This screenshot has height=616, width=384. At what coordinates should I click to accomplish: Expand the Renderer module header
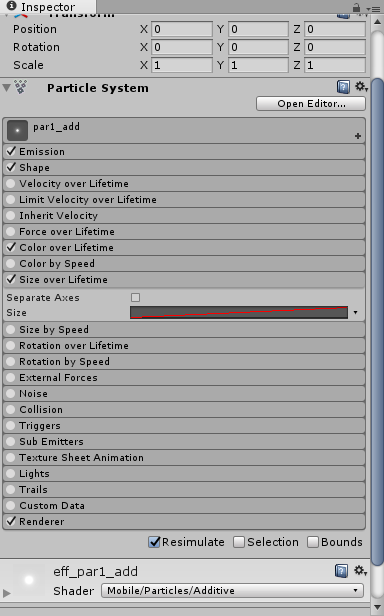[184, 521]
